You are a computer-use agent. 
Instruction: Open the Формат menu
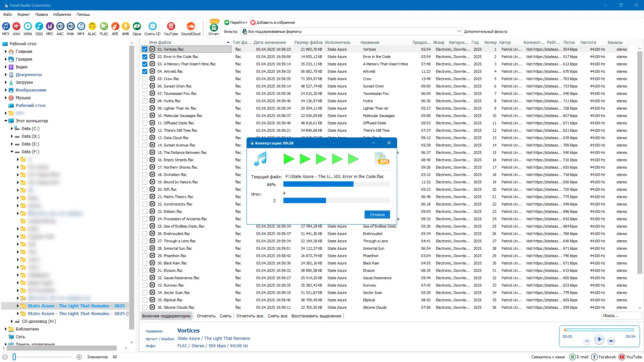pos(23,14)
